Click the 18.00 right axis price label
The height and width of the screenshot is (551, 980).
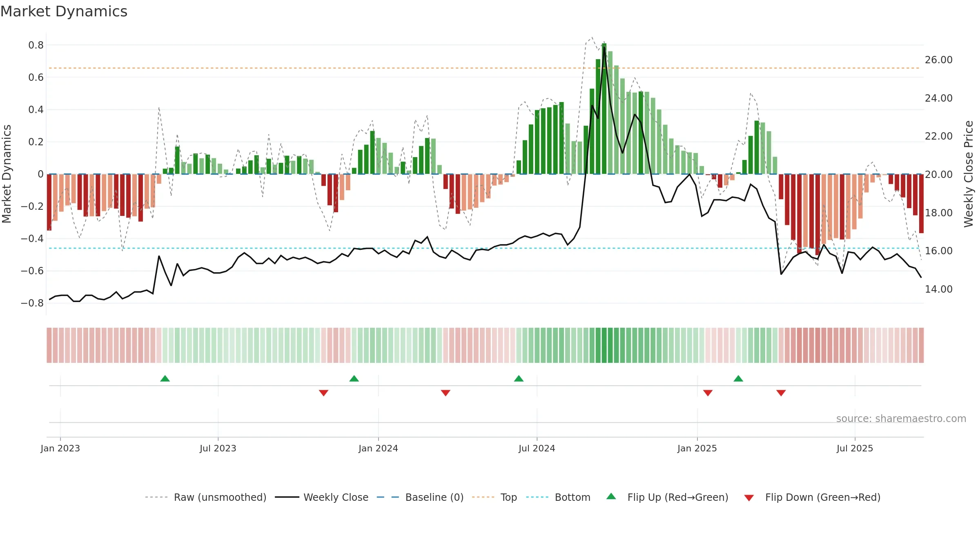938,213
